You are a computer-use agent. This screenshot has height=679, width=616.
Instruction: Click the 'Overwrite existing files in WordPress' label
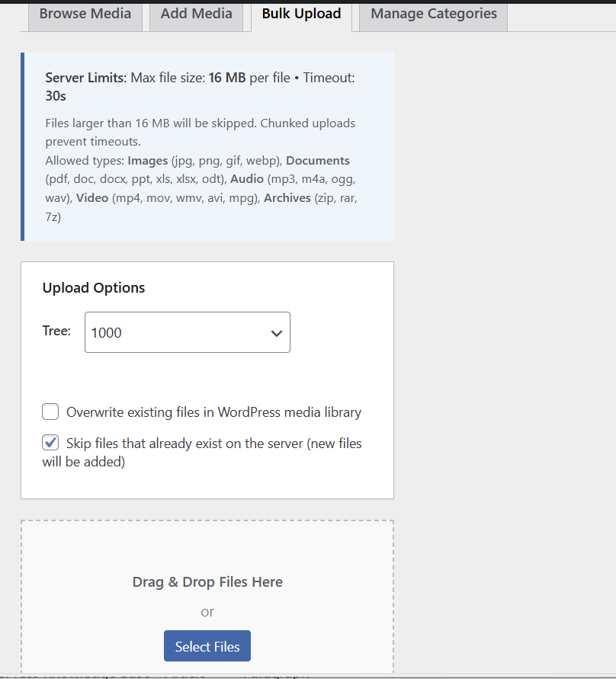tap(213, 412)
